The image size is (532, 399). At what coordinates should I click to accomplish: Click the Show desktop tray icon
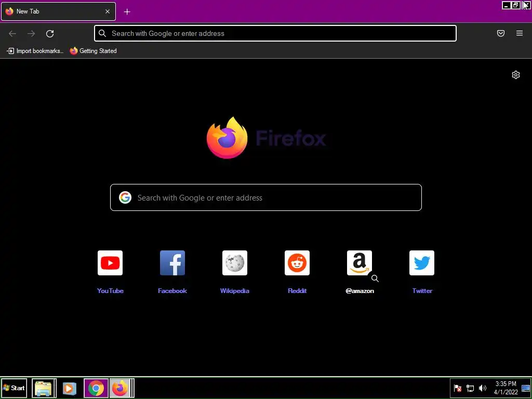click(526, 389)
